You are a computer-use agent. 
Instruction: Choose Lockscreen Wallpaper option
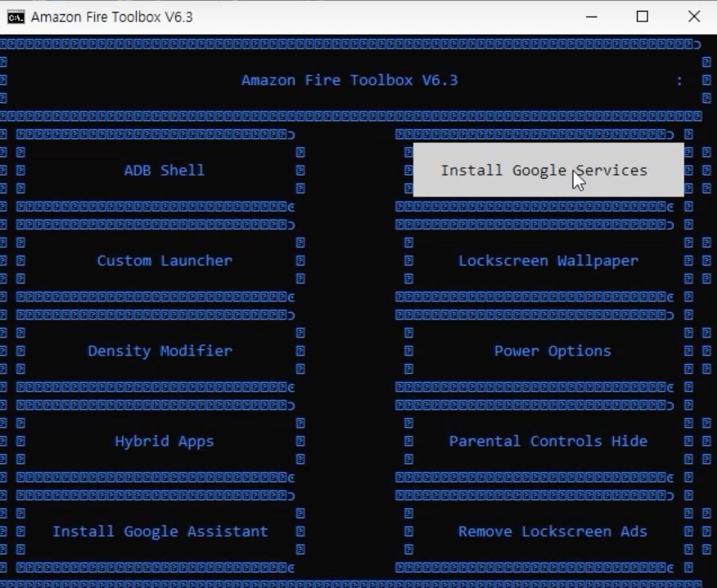click(x=548, y=260)
